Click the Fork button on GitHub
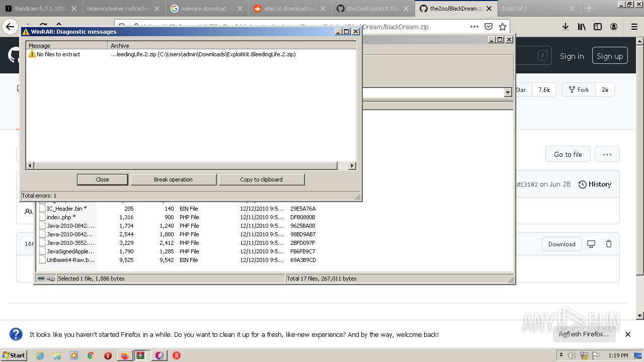This screenshot has width=644, height=362. 579,90
